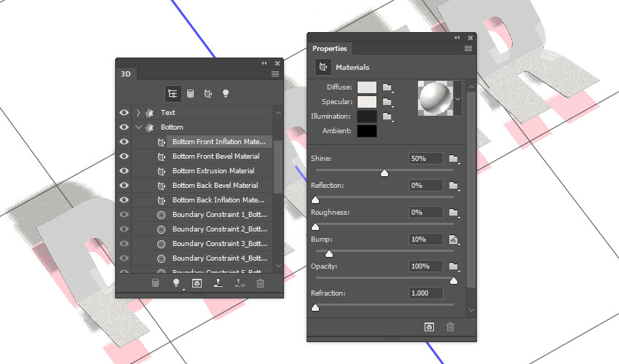
Task: Collapse the 3D panel with double arrows
Action: (264, 63)
